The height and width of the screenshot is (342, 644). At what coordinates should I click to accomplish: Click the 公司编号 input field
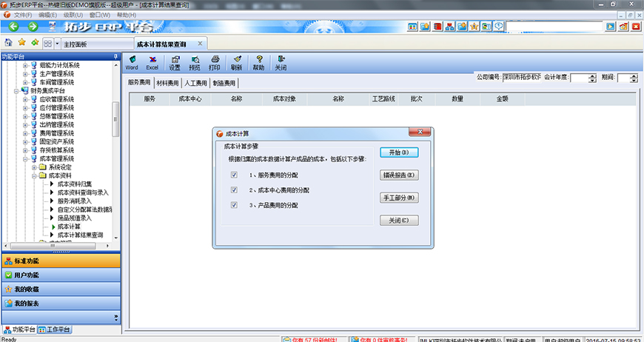[521, 77]
